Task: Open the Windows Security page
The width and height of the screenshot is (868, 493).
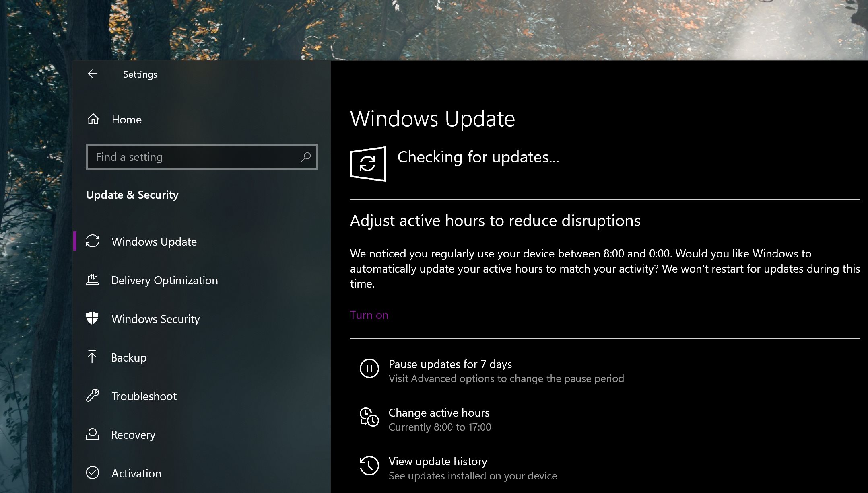Action: coord(201,318)
